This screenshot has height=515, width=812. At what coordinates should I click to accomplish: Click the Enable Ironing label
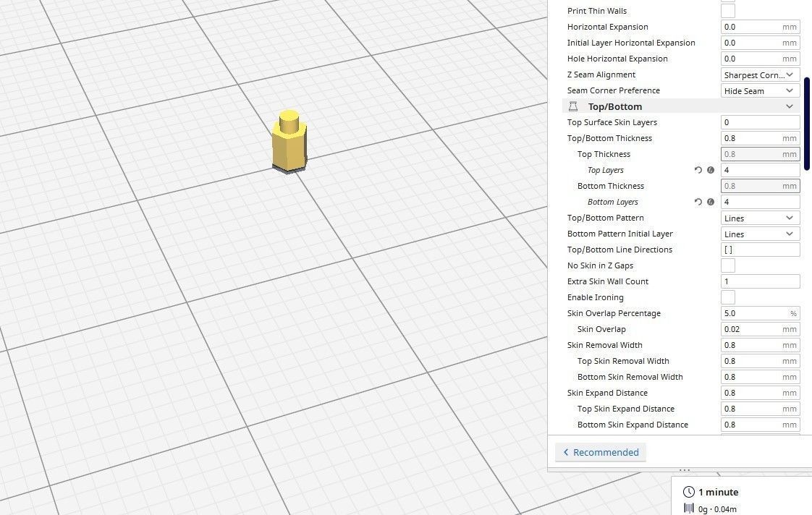click(596, 297)
